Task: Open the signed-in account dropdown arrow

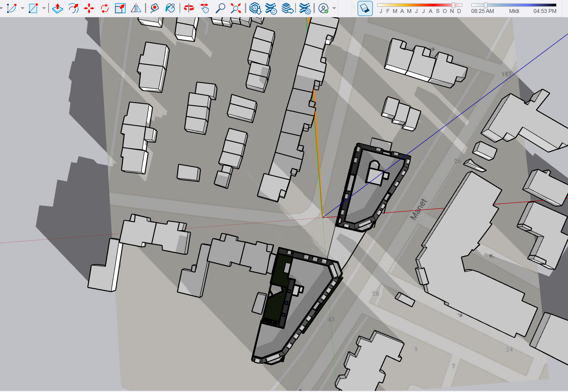Action: pos(334,8)
